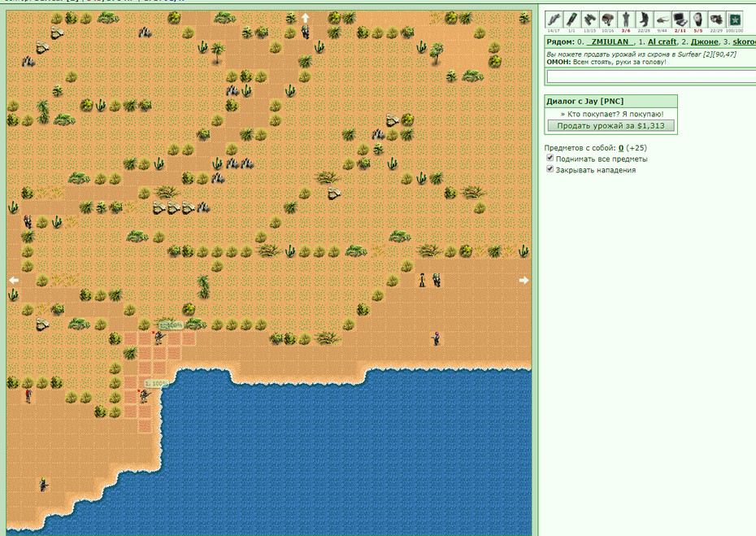This screenshot has width=756, height=536.
Task: Click the red-clothed character near the bushes
Action: (x=28, y=395)
